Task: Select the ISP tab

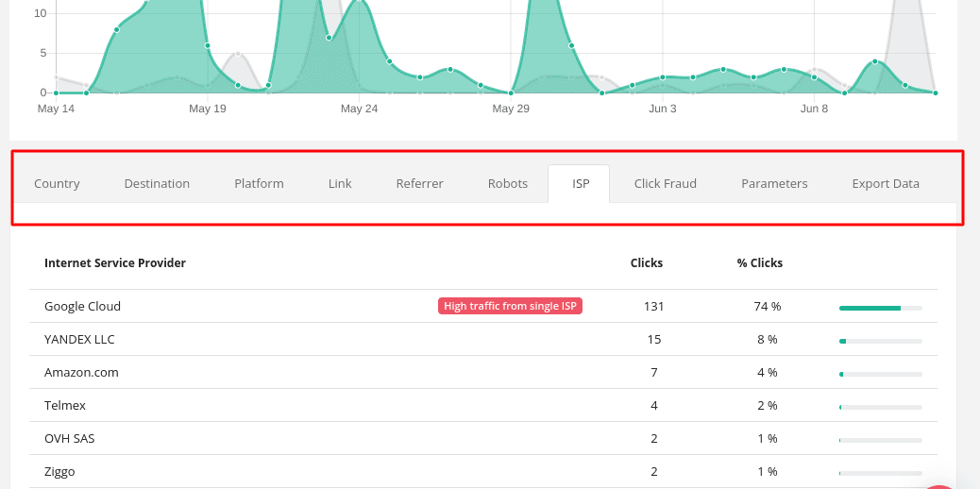Action: (580, 183)
